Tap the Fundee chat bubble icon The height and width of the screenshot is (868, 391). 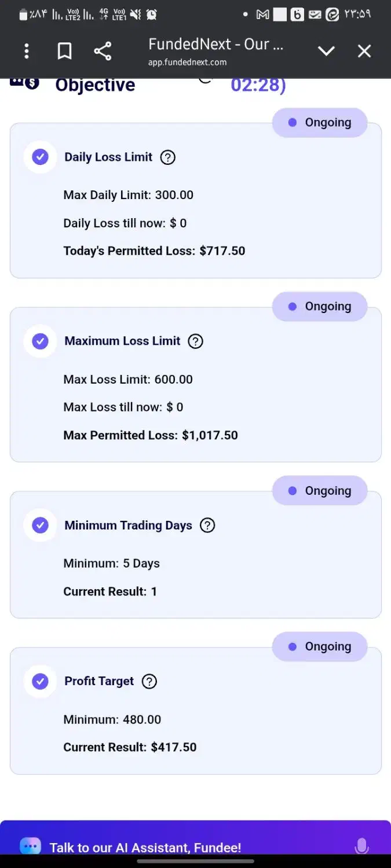tap(30, 847)
